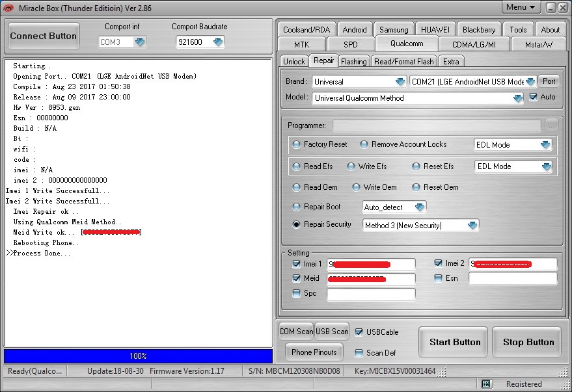Switch to the CDMA/LG/MI tab
Image resolution: width=572 pixels, height=392 pixels.
point(474,44)
